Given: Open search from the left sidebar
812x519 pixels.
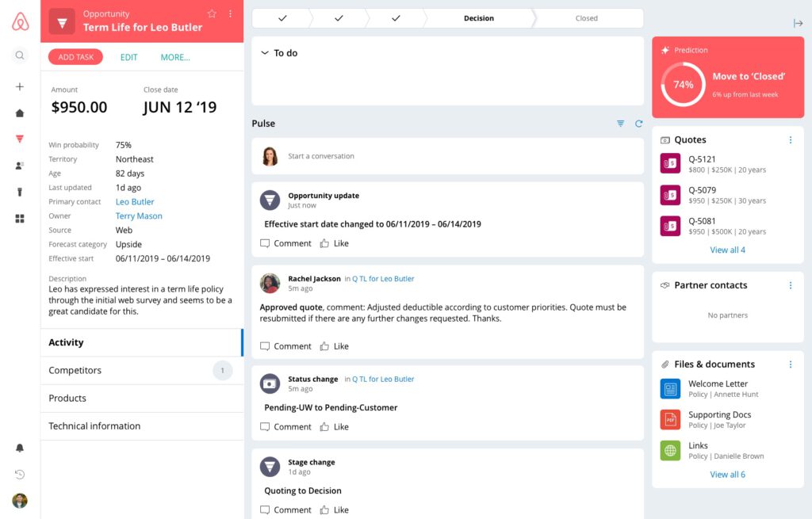Looking at the screenshot, I should click(x=20, y=55).
